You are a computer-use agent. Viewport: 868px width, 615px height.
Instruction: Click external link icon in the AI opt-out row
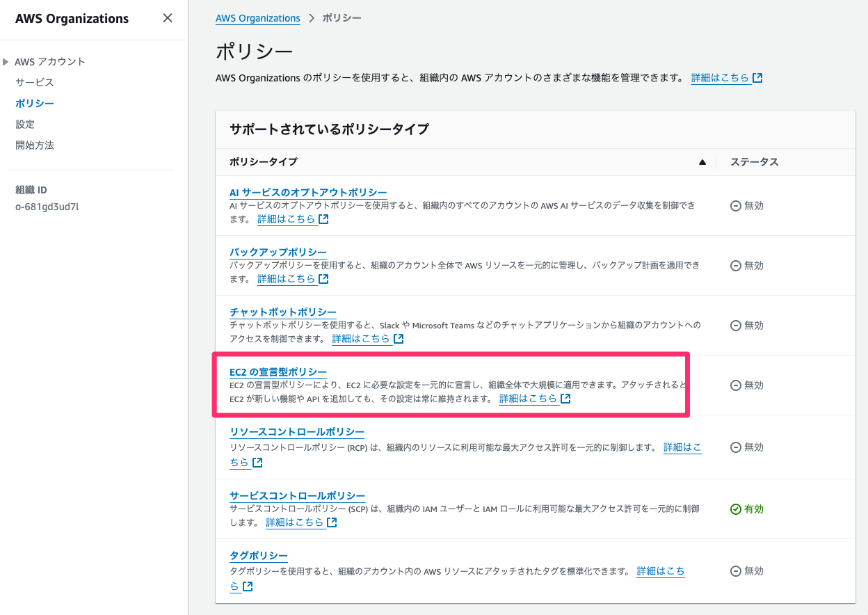click(x=323, y=218)
